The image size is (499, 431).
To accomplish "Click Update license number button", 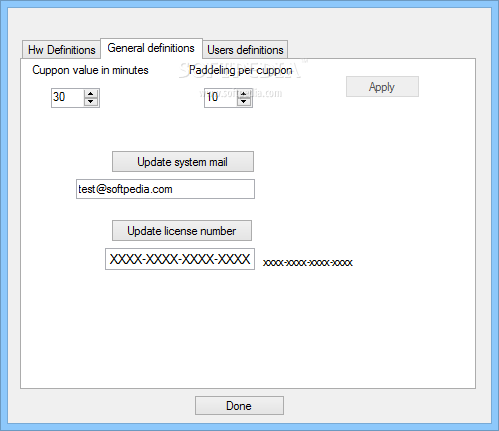I will (x=182, y=231).
